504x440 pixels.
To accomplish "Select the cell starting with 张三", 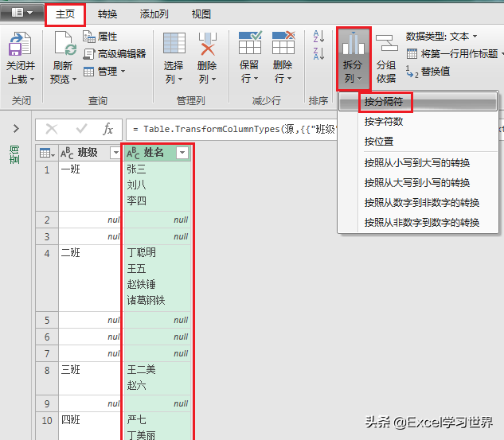I will tap(157, 186).
